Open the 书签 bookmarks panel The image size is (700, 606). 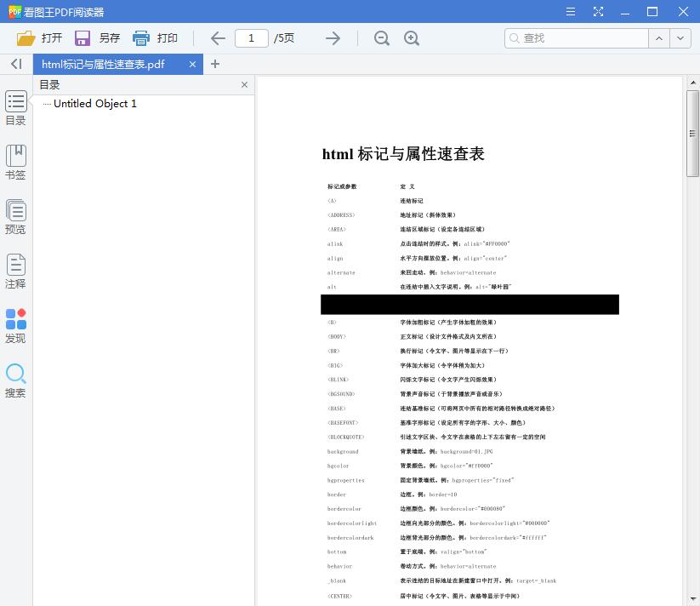click(15, 161)
